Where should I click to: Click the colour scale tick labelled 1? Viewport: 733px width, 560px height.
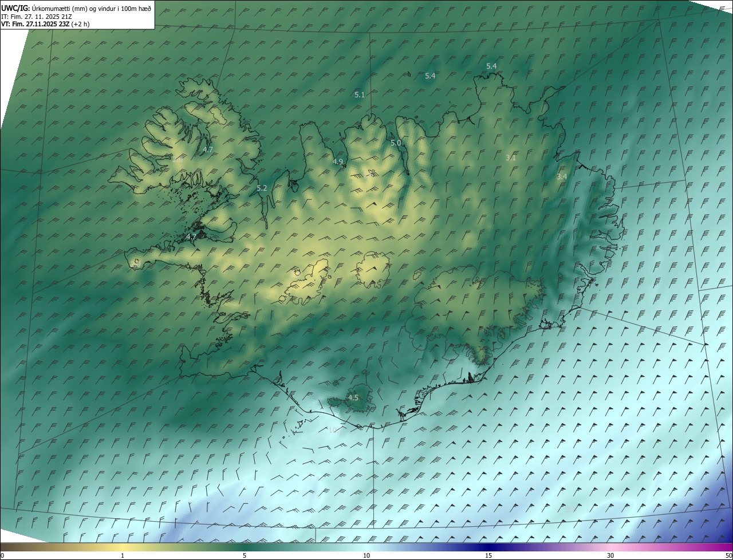pyautogui.click(x=123, y=555)
